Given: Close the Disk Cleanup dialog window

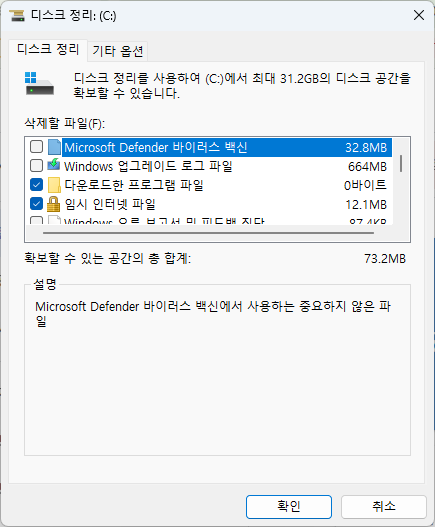Looking at the screenshot, I should pos(419,15).
